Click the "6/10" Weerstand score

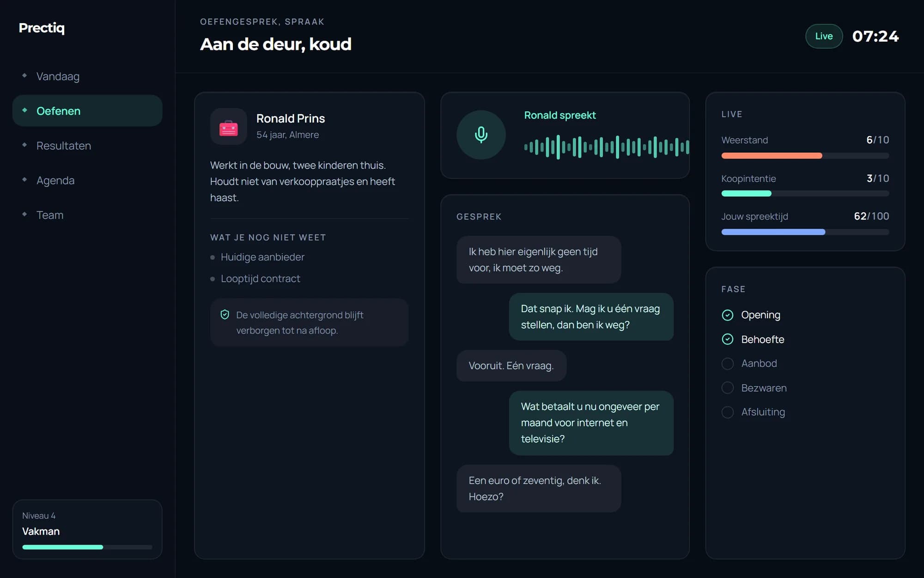coord(877,140)
